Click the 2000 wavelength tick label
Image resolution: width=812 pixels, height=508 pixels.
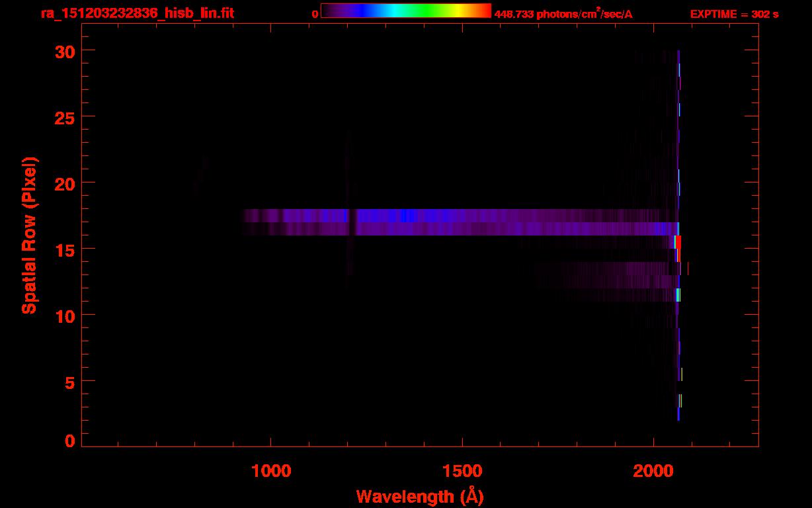[653, 470]
